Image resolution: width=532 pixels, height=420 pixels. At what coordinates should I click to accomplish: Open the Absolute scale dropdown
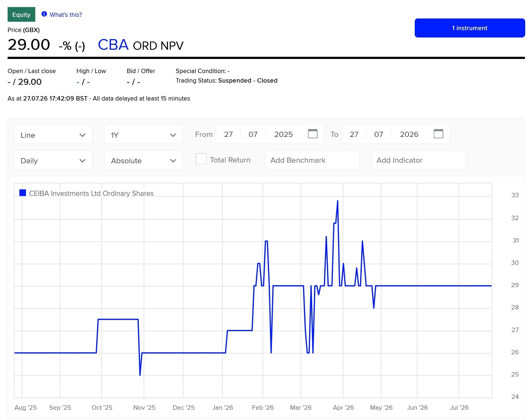coord(144,160)
